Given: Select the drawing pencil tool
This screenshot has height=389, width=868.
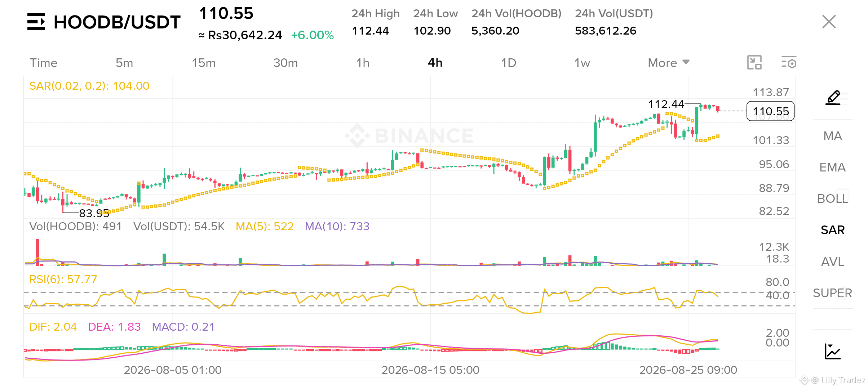Looking at the screenshot, I should click(833, 98).
